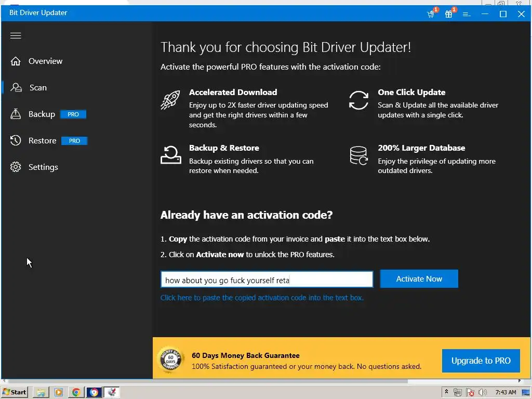The width and height of the screenshot is (532, 399).
Task: Click the Backup upload icon
Action: point(16,114)
